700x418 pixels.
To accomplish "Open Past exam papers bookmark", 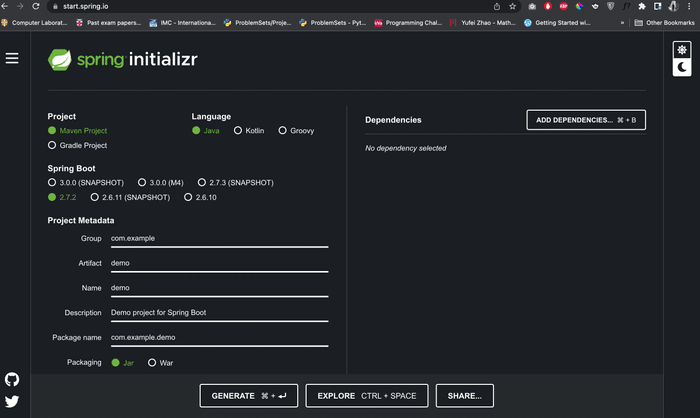I will (108, 22).
